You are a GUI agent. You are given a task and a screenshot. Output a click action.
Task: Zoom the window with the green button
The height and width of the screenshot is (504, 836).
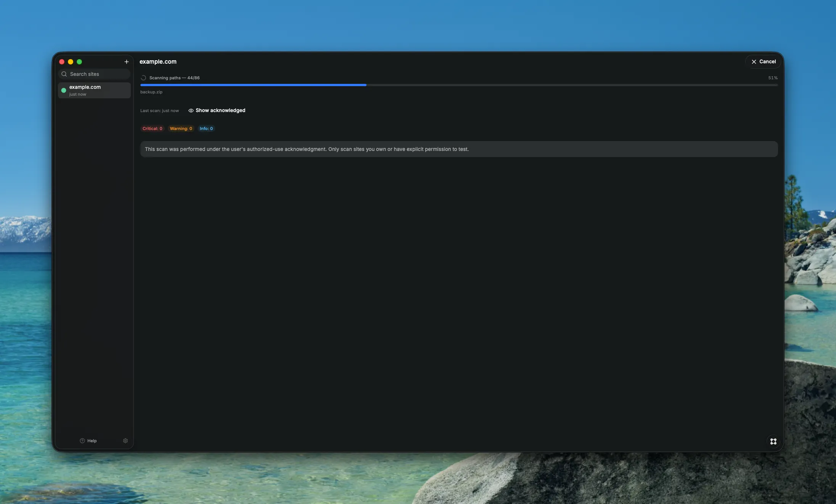pos(79,62)
